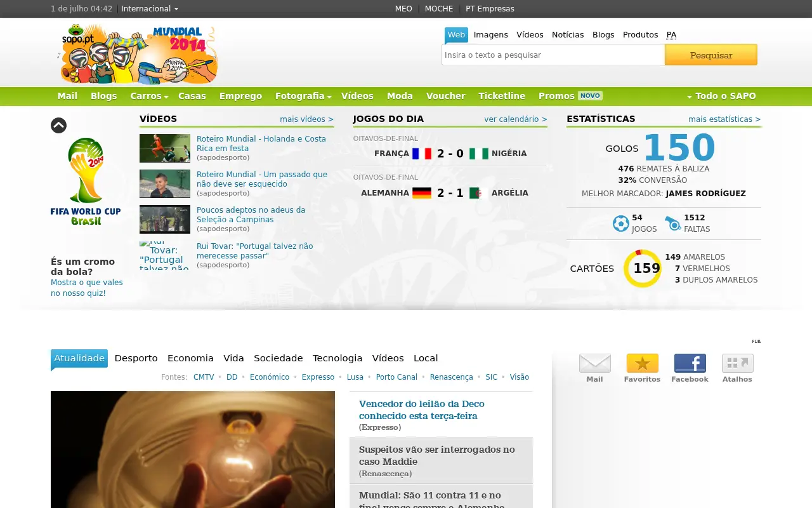
Task: Click the Pesquisar search button
Action: (711, 55)
